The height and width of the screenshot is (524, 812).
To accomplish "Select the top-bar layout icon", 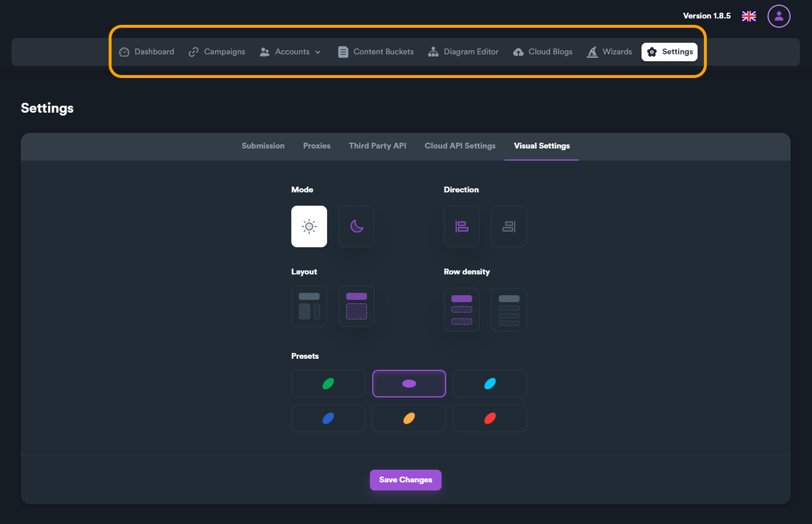I will coord(357,306).
